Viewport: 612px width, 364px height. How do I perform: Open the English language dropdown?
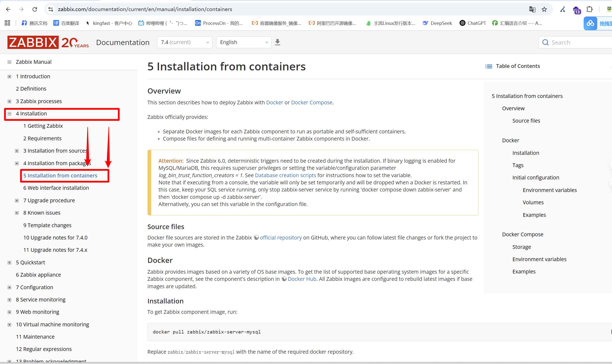point(244,42)
